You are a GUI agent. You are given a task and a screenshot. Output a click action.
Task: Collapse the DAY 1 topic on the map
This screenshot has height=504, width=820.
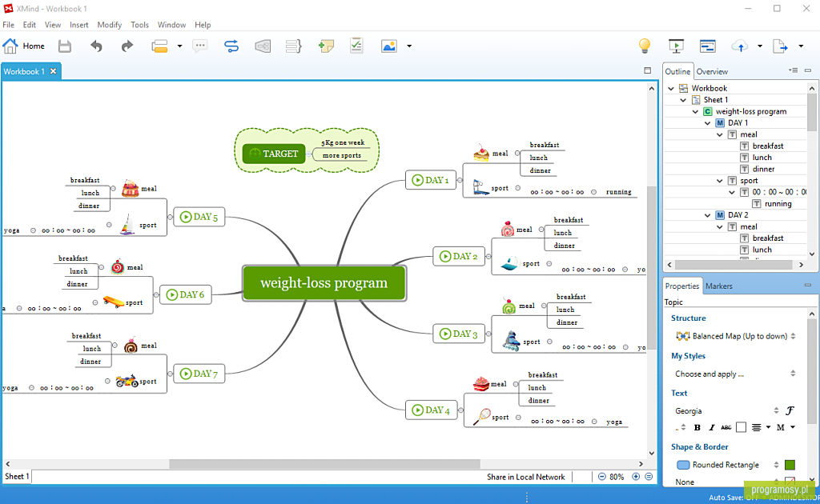[x=460, y=180]
